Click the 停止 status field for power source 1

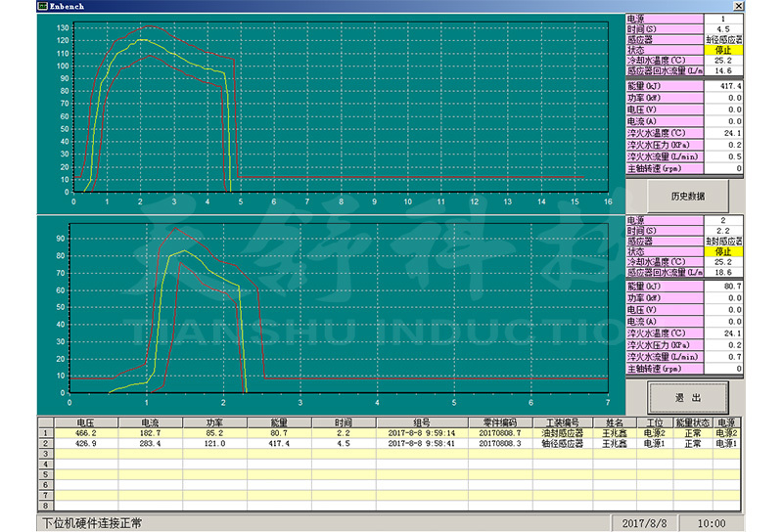[x=723, y=50]
